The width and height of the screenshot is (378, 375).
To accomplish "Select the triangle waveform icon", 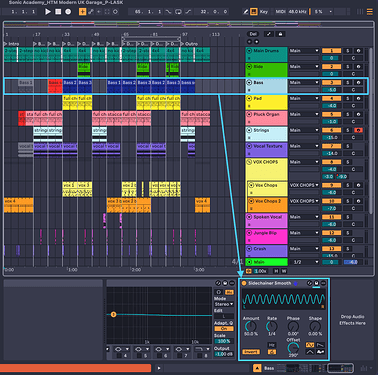I will point(310,352).
